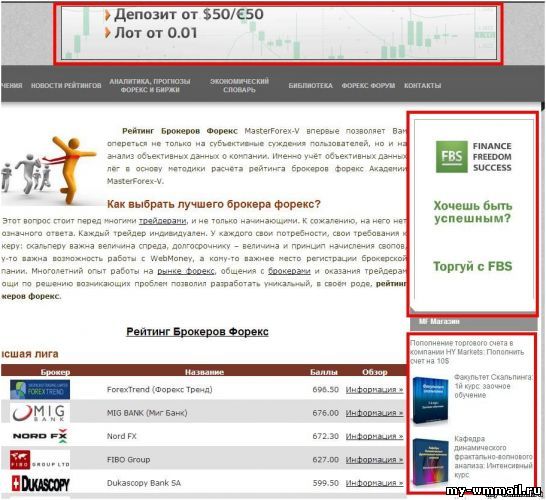Click the MIG BANK (Миг Банк) name cell
The height and width of the screenshot is (500, 546).
[147, 413]
